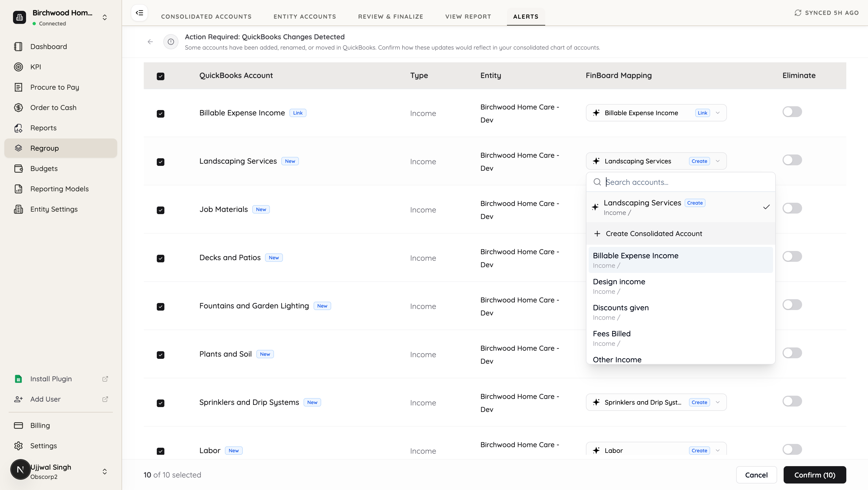Collapse the sidebar with toggle icon
The width and height of the screenshot is (868, 490).
(139, 13)
